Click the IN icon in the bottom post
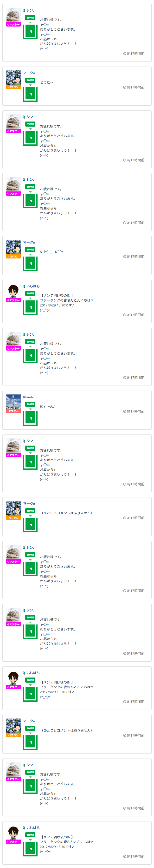The height and width of the screenshot is (868, 154). click(30, 849)
